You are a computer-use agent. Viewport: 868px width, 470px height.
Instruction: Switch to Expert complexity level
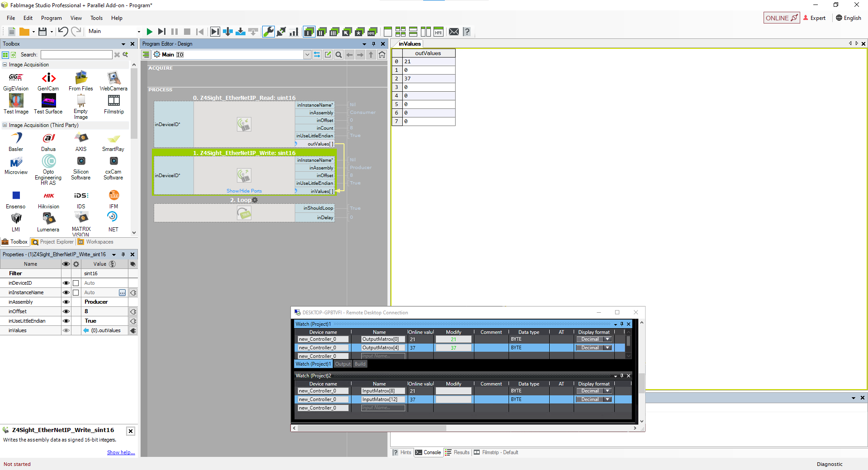click(x=814, y=18)
